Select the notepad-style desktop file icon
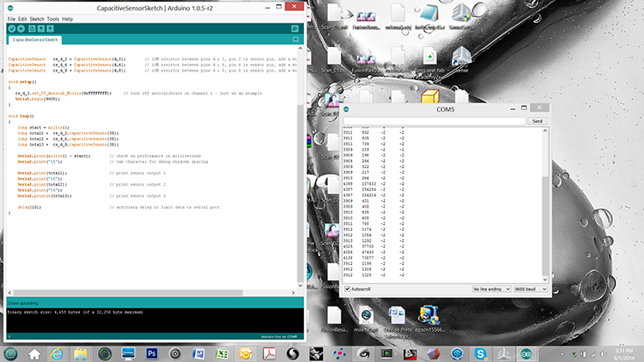Viewport: 644px width, 362px height. tap(429, 17)
